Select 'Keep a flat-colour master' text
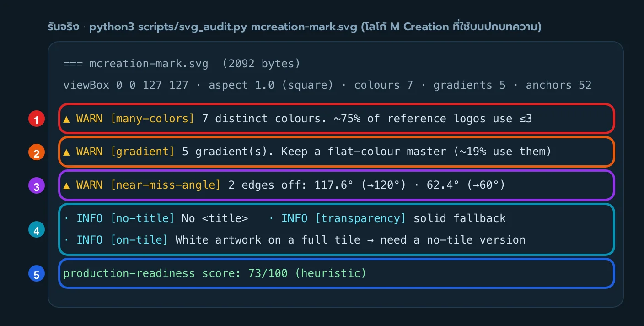Viewport: 644px width, 326px height. point(364,152)
